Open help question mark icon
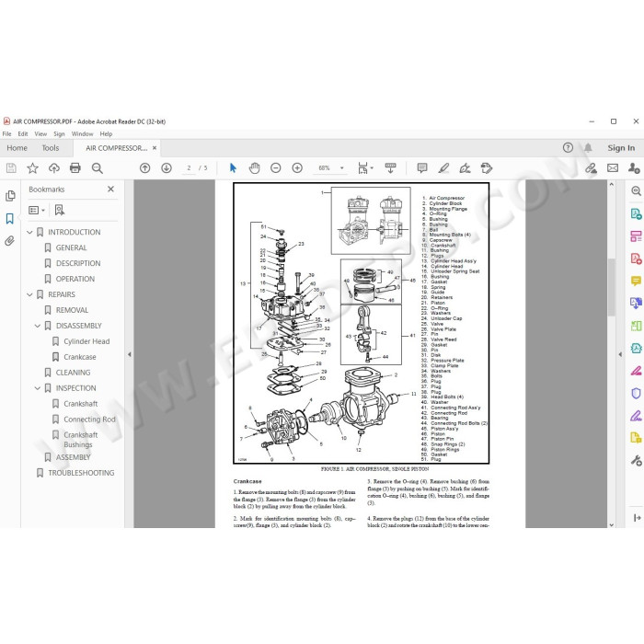The height and width of the screenshot is (644, 644). click(568, 148)
